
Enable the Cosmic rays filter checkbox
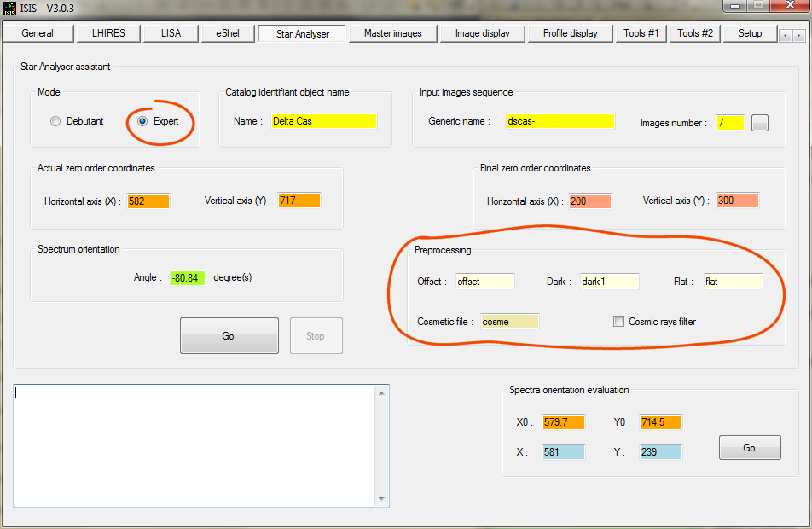(619, 322)
